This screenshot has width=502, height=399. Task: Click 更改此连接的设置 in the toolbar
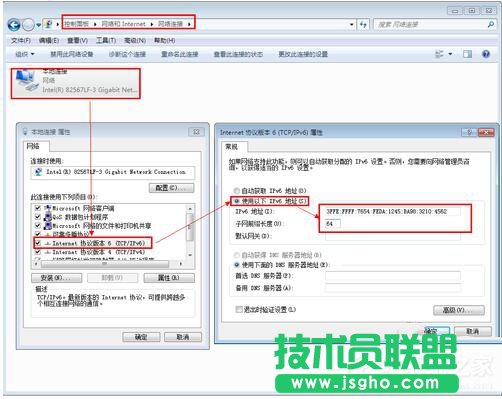pyautogui.click(x=303, y=54)
